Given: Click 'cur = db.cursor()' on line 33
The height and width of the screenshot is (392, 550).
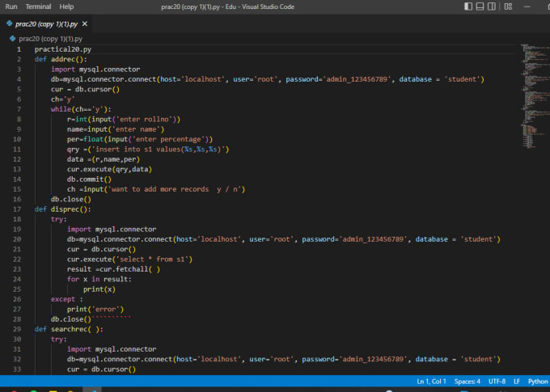Looking at the screenshot, I should [101, 369].
